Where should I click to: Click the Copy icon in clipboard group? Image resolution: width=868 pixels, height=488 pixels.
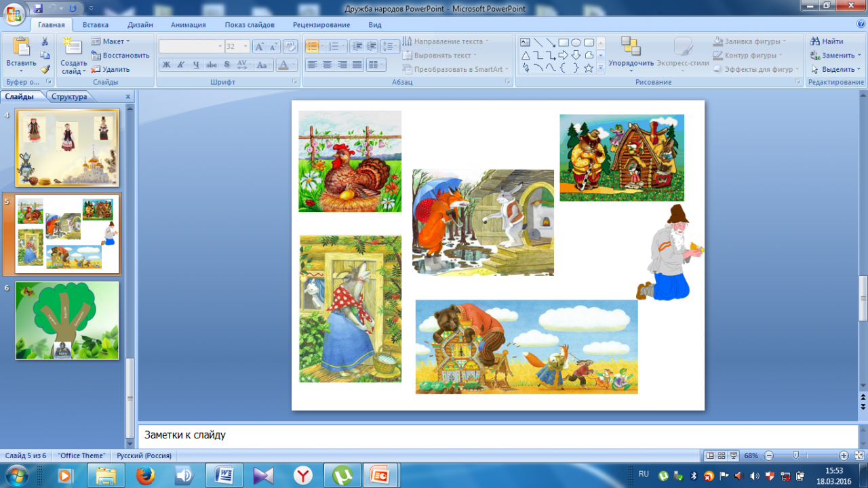coord(45,55)
